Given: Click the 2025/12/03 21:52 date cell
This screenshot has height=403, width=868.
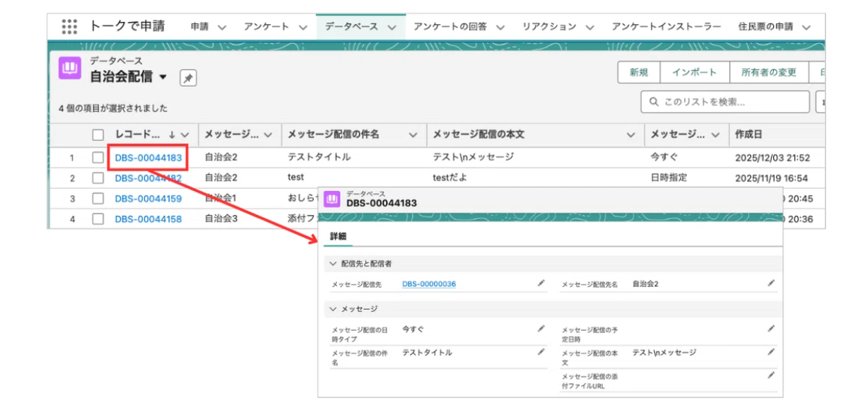Looking at the screenshot, I should (773, 158).
